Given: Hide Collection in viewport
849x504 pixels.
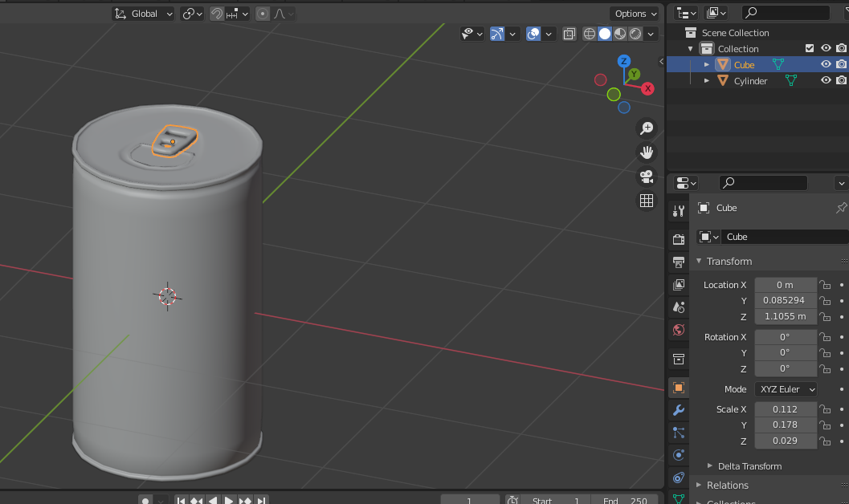Looking at the screenshot, I should 826,48.
